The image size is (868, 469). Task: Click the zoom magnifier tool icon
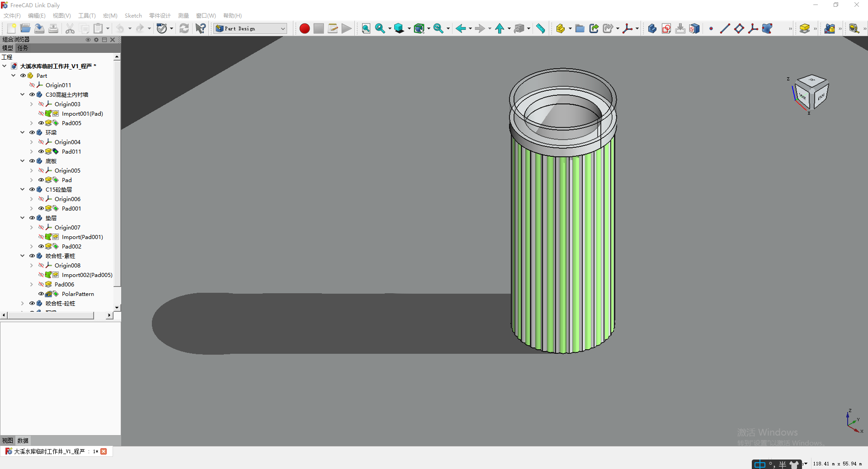pyautogui.click(x=380, y=28)
